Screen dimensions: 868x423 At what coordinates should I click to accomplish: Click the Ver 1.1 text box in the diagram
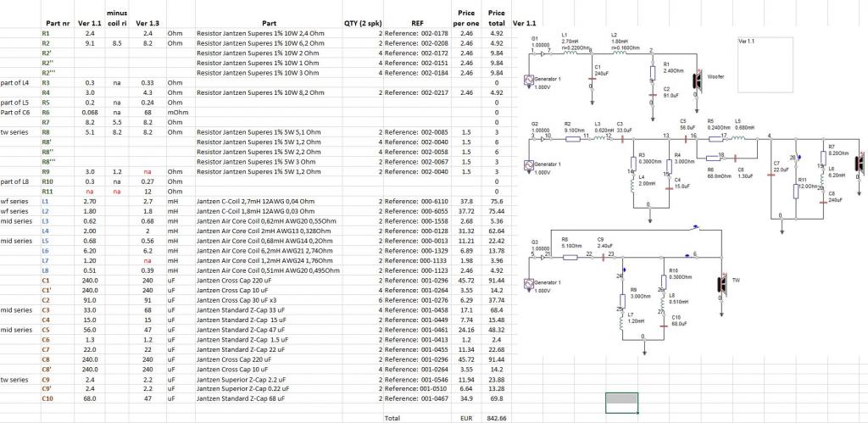pos(765,64)
